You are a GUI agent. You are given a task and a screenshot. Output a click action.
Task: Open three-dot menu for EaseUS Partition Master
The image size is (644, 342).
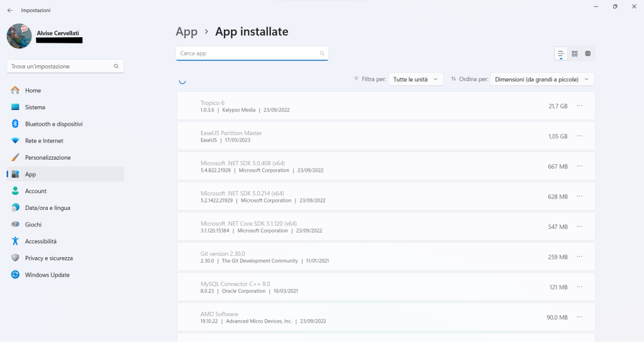point(579,136)
